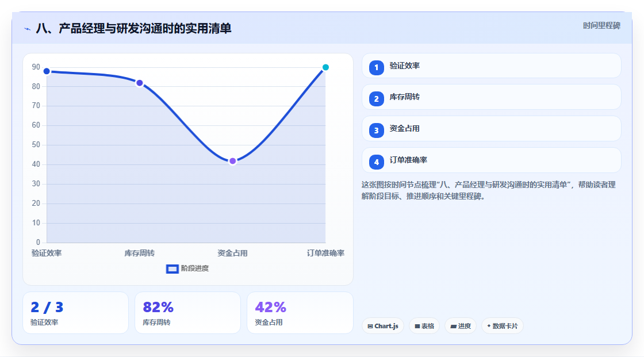
Task: Click the 库存周转 x-axis label
Action: click(x=140, y=253)
